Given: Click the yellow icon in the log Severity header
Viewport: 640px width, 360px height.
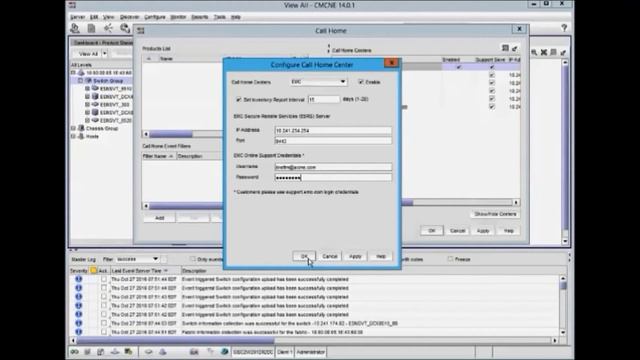Looking at the screenshot, I should click(93, 270).
